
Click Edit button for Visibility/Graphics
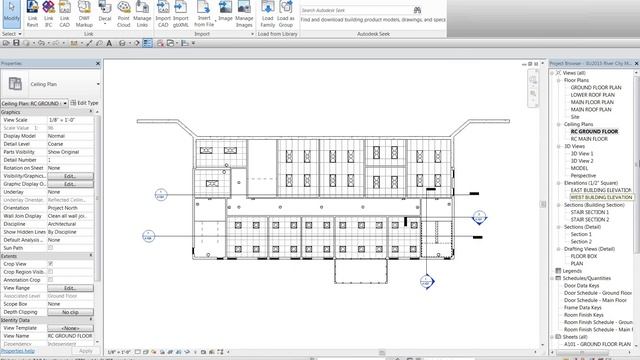click(70, 176)
